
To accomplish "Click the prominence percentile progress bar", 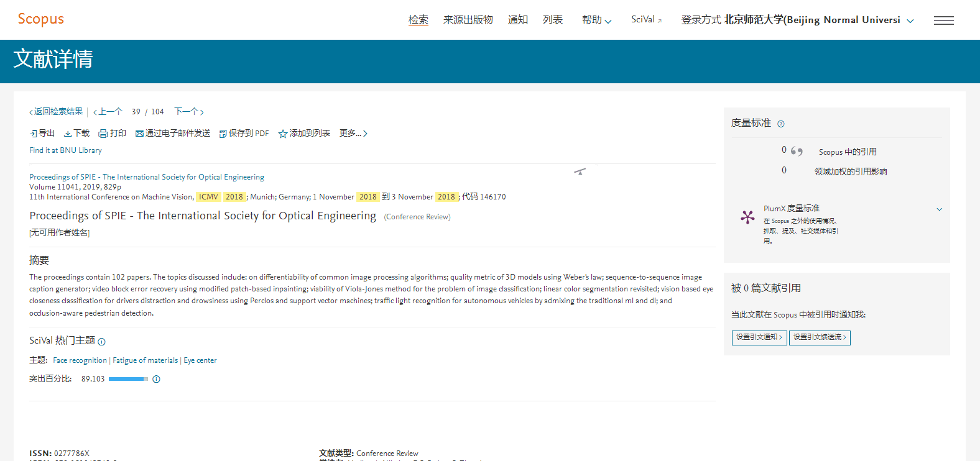I will pos(128,379).
